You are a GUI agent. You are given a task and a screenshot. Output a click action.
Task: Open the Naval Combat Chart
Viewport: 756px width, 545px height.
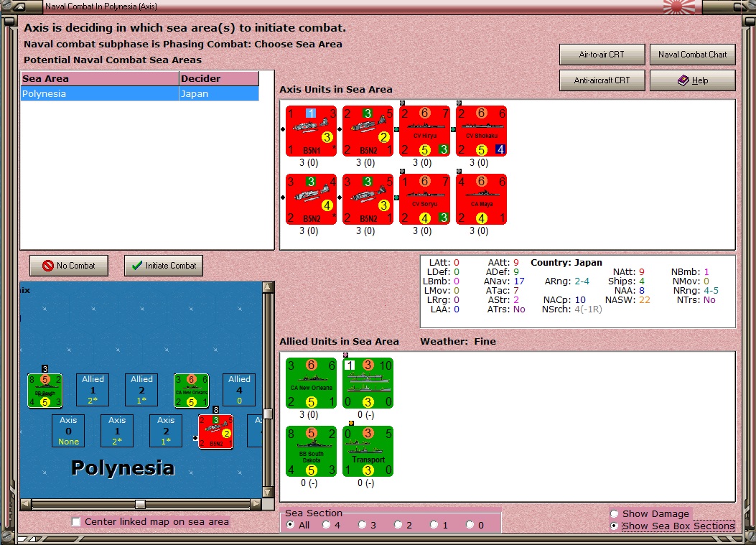pos(692,55)
